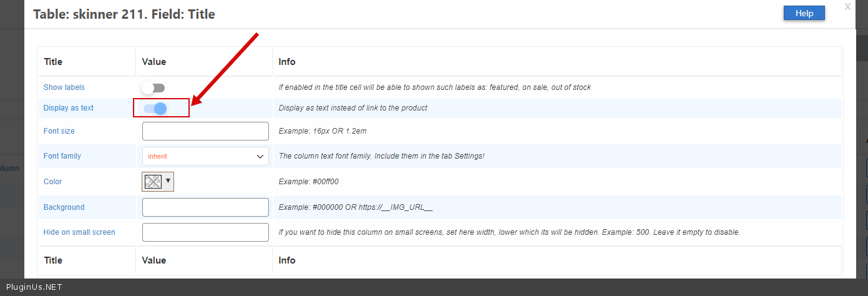Click the Font size row label
This screenshot has height=296, width=868.
point(59,131)
